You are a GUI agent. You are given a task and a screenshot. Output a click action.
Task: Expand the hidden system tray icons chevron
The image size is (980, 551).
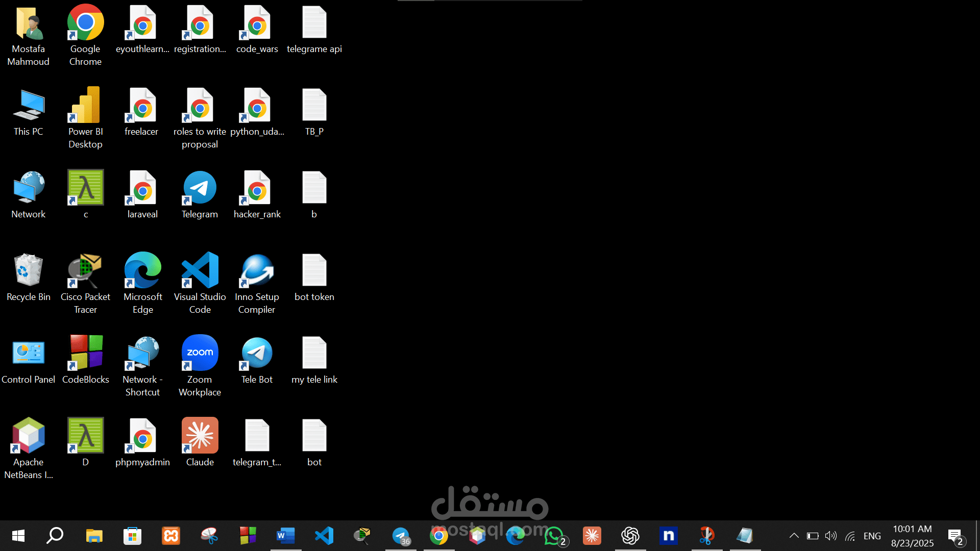(x=794, y=536)
